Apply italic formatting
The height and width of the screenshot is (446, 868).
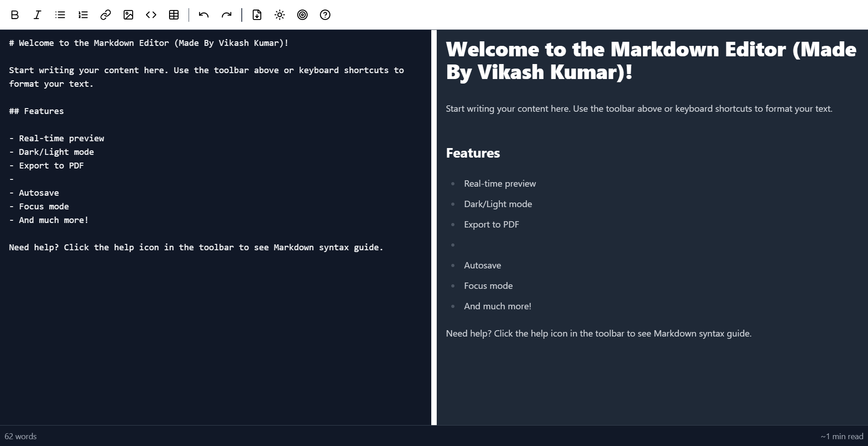[x=37, y=15]
